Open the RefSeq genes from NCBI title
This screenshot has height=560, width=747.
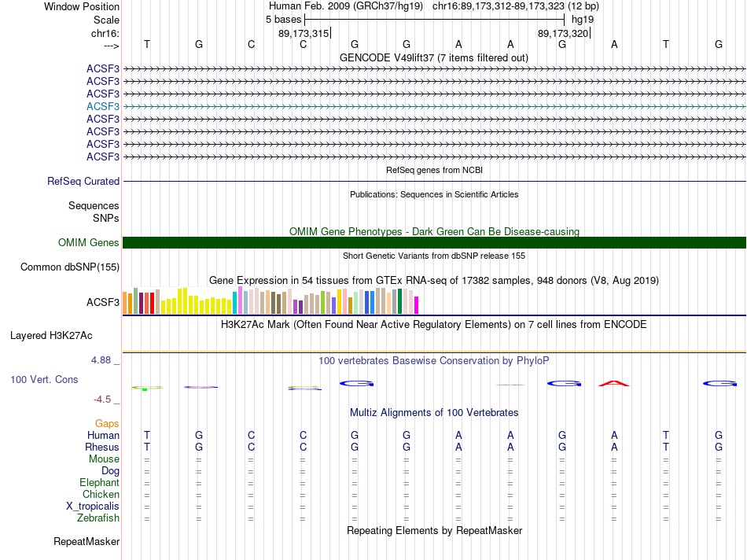(x=434, y=170)
